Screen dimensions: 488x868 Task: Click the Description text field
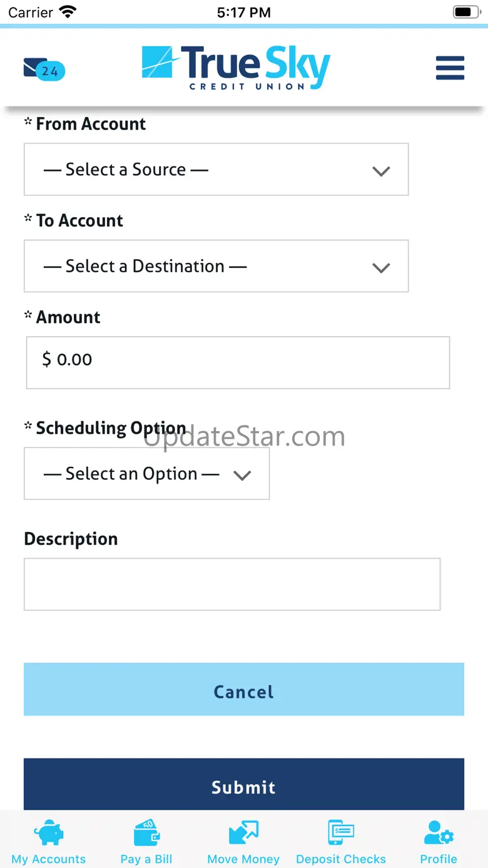tap(232, 584)
